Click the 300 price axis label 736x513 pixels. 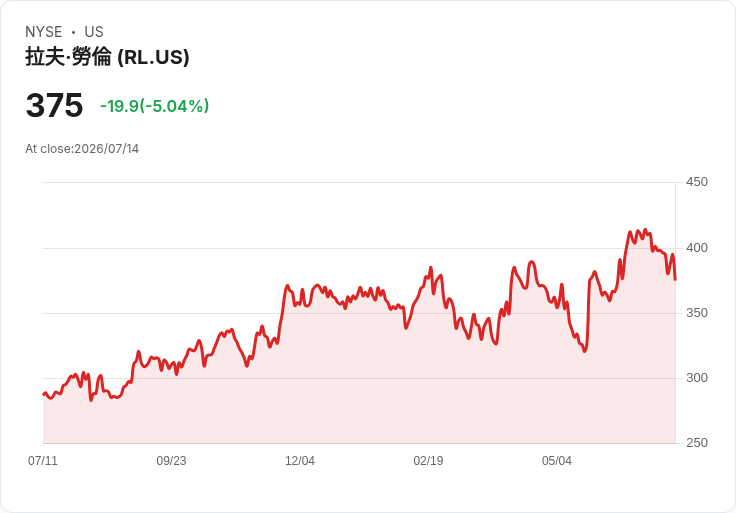coord(697,378)
